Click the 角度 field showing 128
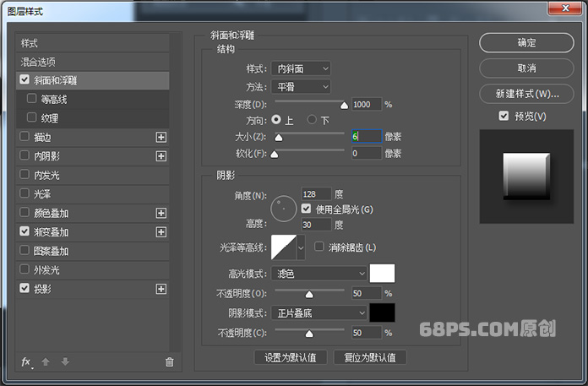The width and height of the screenshot is (588, 386). [x=316, y=193]
